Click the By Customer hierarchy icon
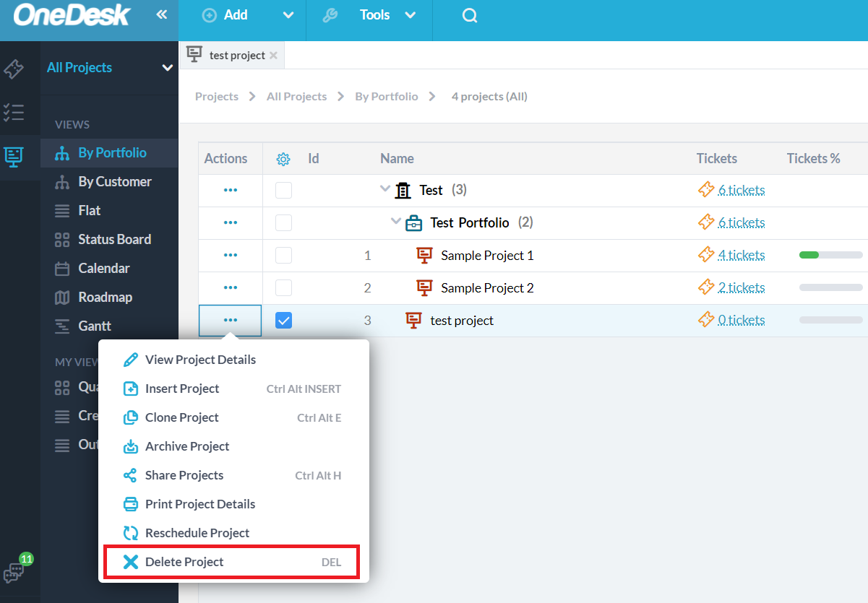 pos(63,182)
